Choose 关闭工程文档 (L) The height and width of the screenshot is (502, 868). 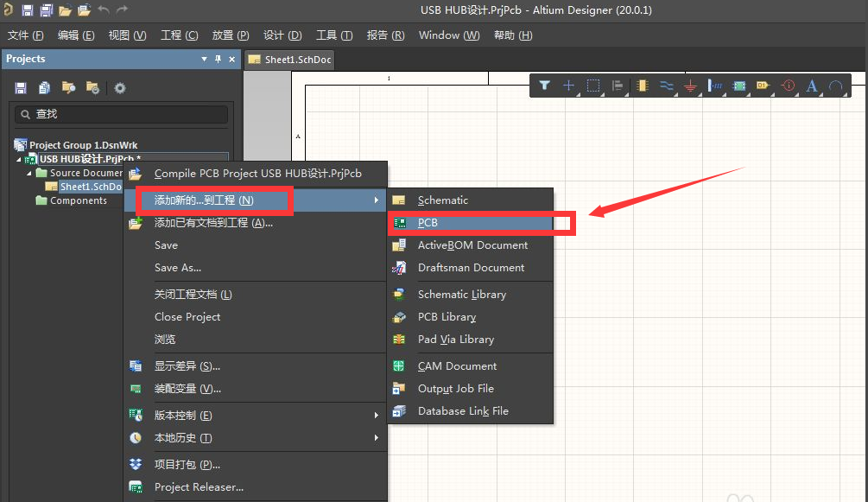256,295
